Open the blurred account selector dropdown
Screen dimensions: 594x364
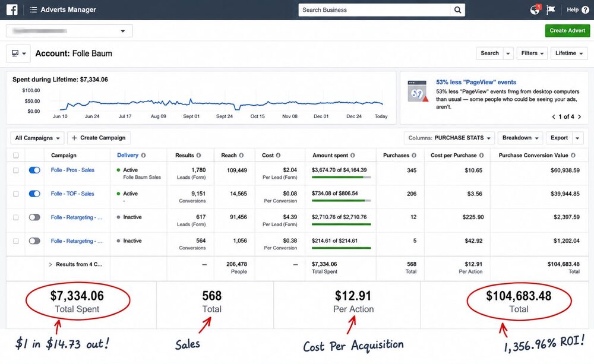[69, 31]
